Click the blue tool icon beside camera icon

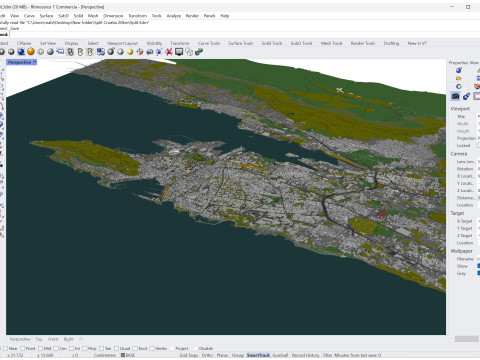pyautogui.click(x=466, y=96)
